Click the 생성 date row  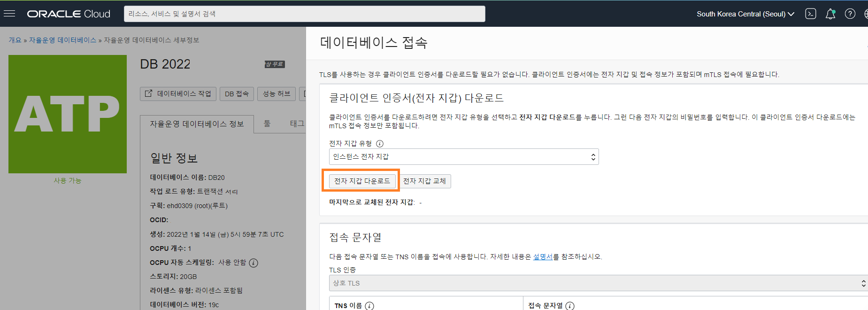click(217, 234)
